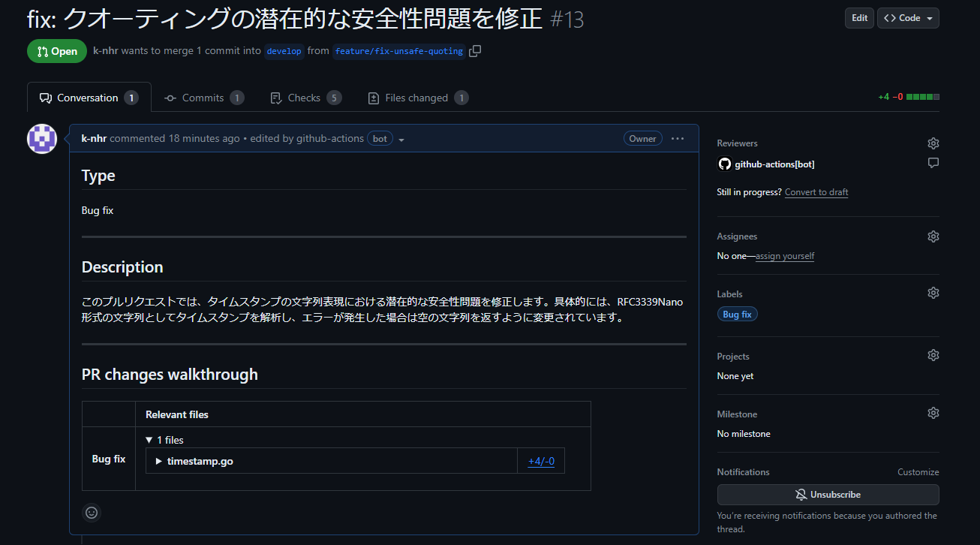Click the github-actions[bot] reviewer avatar icon
The width and height of the screenshot is (980, 545).
tap(724, 164)
